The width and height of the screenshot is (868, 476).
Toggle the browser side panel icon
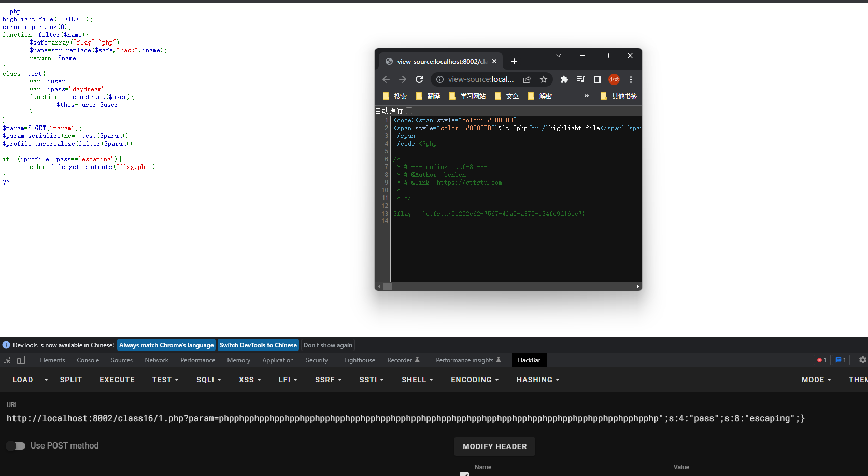[x=597, y=79]
